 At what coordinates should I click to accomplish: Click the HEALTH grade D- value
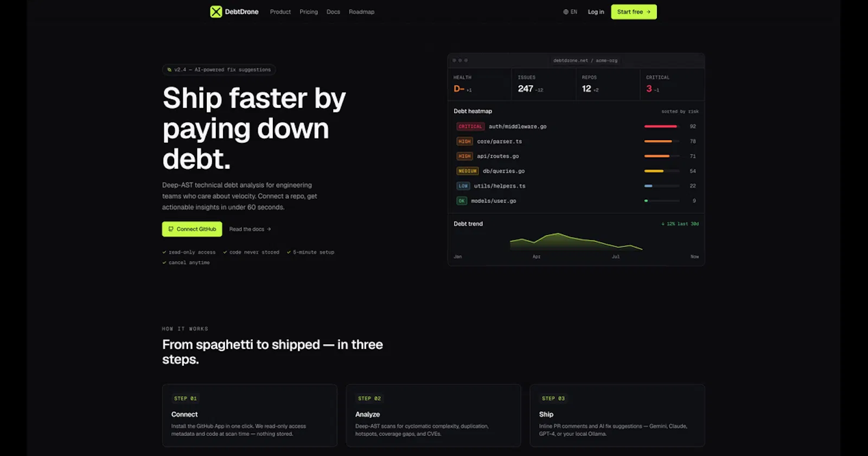[459, 88]
